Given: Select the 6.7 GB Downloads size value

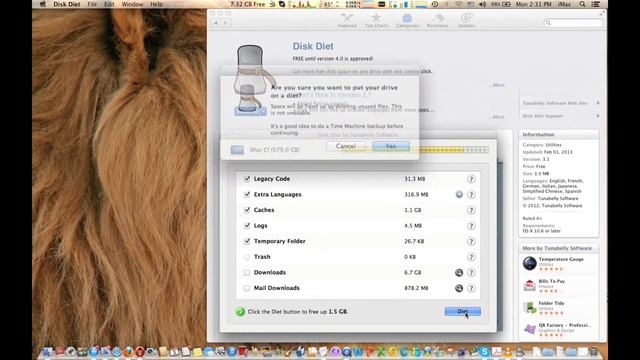Looking at the screenshot, I should pos(412,272).
